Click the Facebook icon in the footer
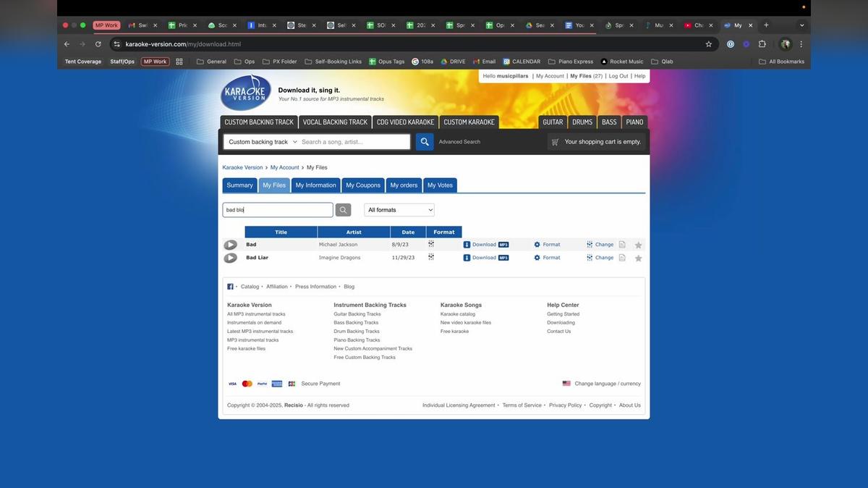The width and height of the screenshot is (868, 488). [230, 287]
